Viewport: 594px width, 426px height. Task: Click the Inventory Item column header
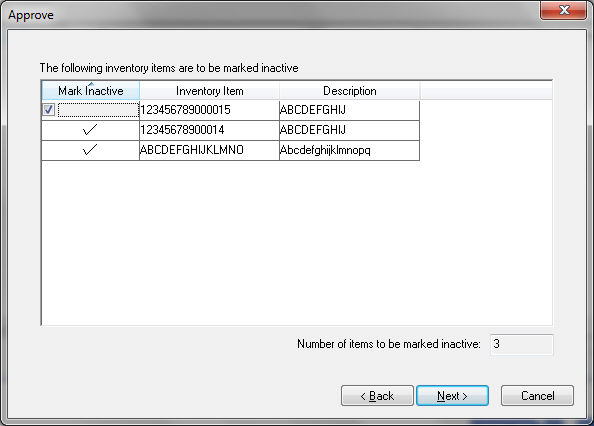coord(209,91)
